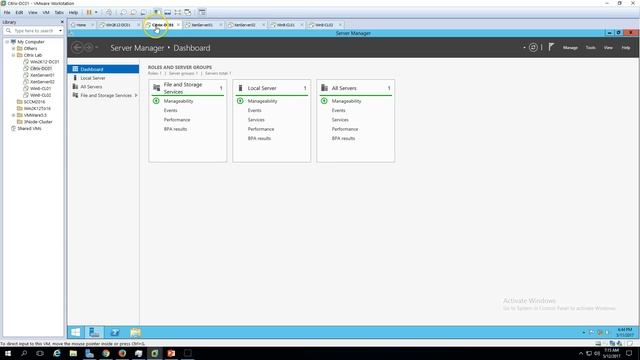Expand the VMWare5.5 folder node
Image resolution: width=640 pixels, height=360 pixels.
tap(13, 115)
